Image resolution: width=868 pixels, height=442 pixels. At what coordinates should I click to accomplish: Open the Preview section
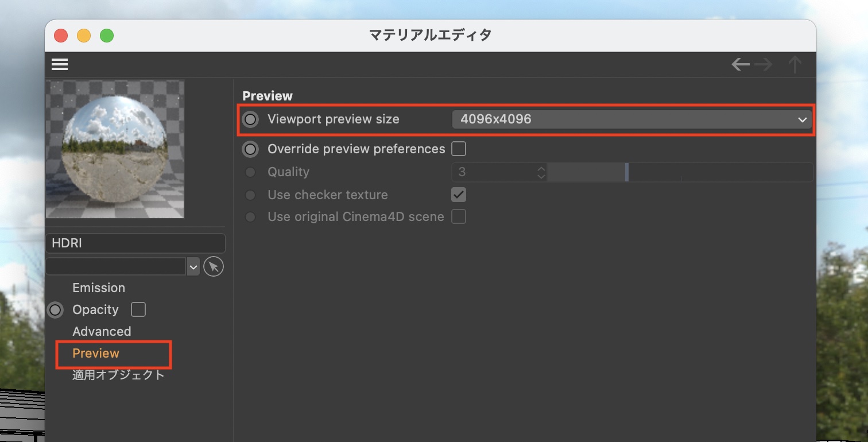tap(96, 354)
